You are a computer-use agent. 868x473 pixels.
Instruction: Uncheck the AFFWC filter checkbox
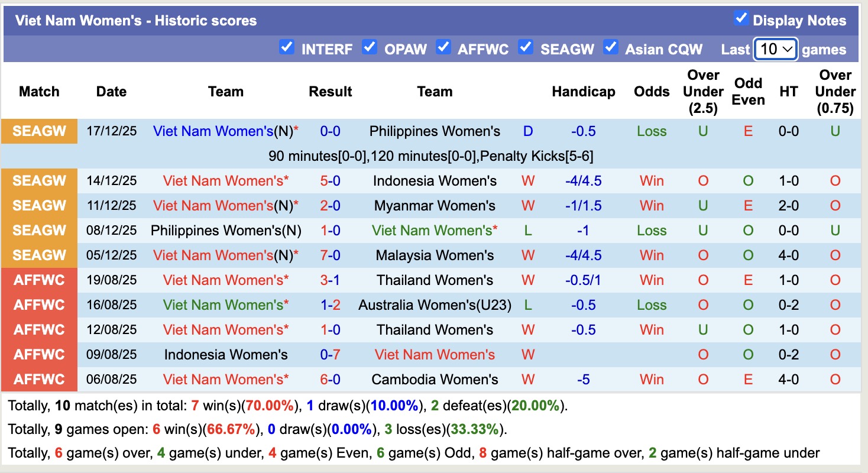click(443, 47)
